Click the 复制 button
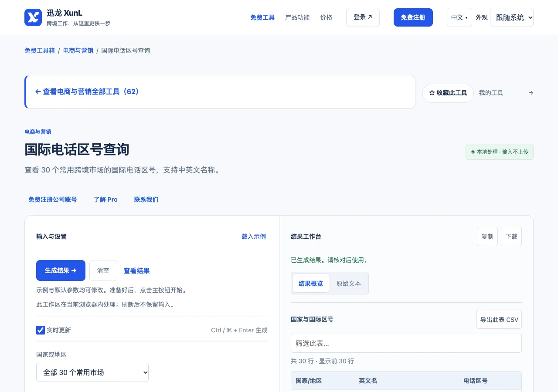558x392 pixels. (487, 237)
